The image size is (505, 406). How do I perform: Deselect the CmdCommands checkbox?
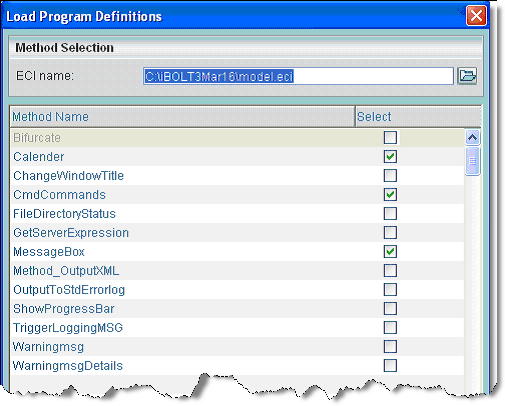click(x=390, y=195)
